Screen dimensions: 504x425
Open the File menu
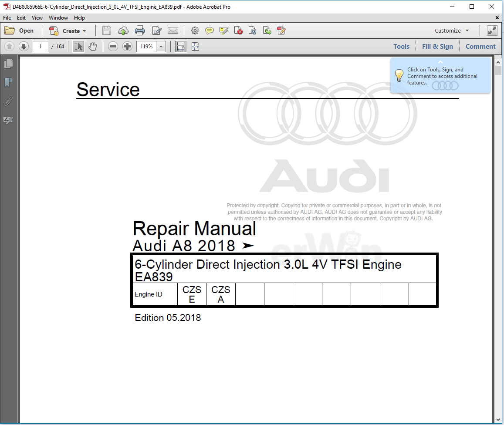[x=7, y=18]
